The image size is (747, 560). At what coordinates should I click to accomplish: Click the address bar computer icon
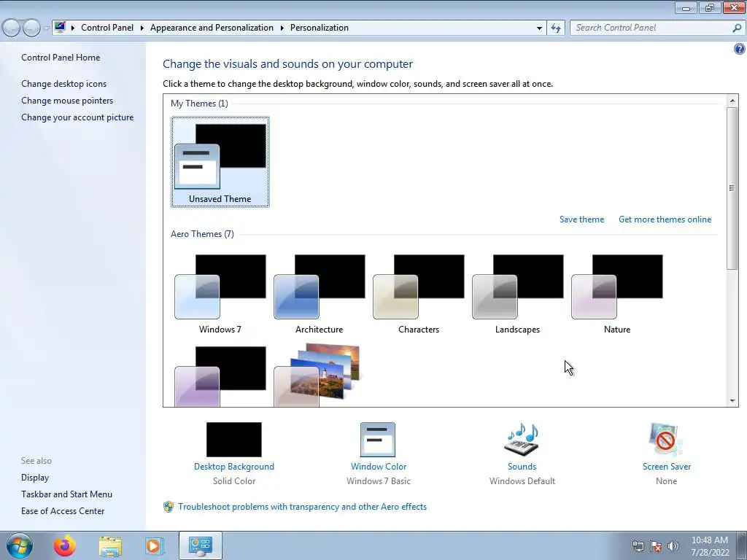pos(60,27)
